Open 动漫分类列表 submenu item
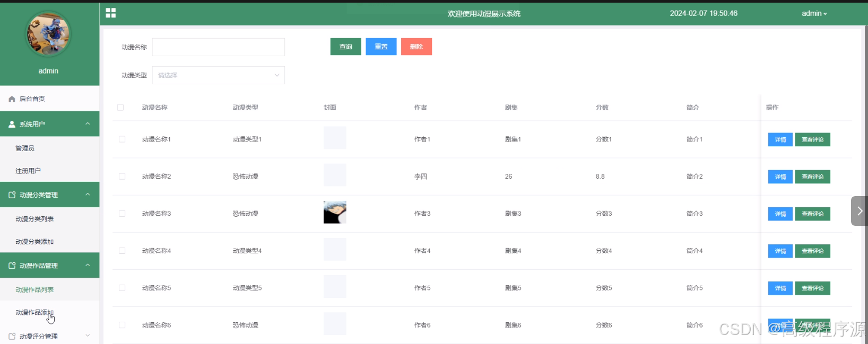The image size is (868, 344). 50,219
